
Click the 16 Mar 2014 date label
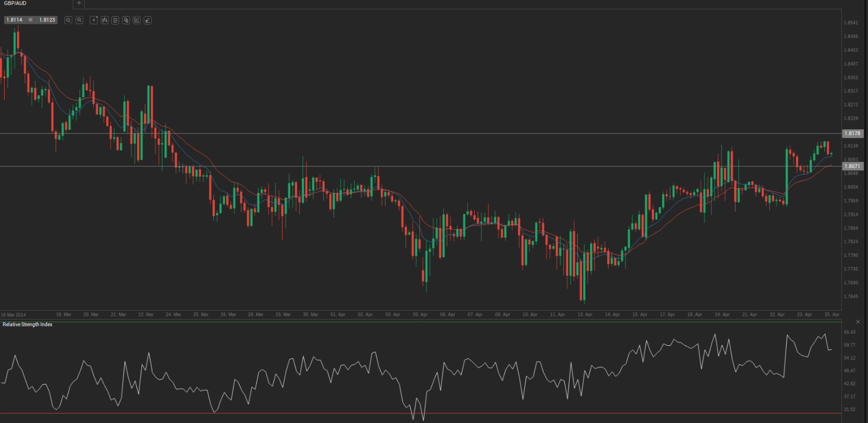pyautogui.click(x=13, y=315)
